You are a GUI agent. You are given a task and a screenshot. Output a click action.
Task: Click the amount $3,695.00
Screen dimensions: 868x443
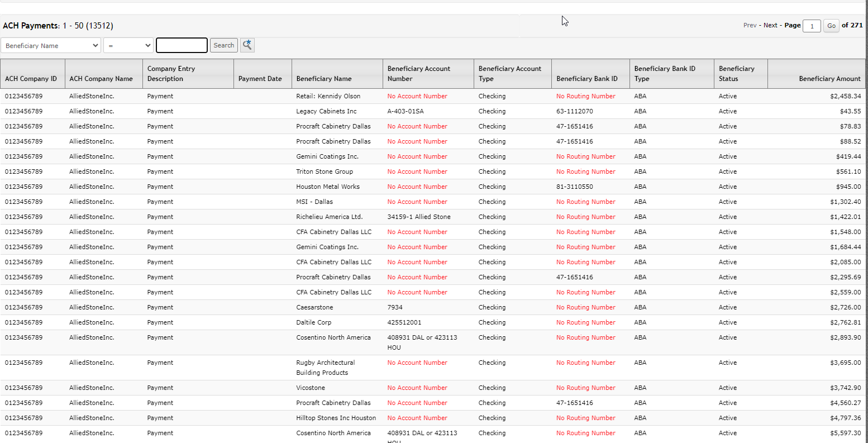[846, 363]
